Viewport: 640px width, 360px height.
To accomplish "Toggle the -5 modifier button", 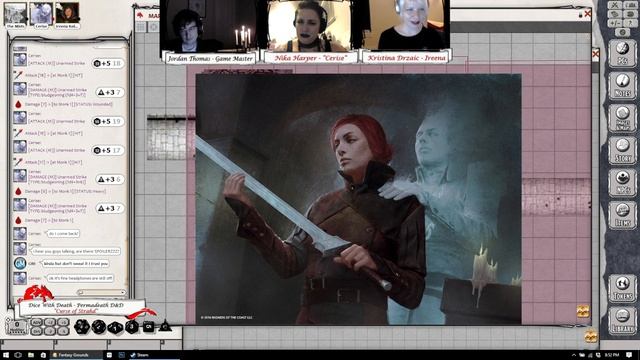I will pyautogui.click(x=63, y=331).
